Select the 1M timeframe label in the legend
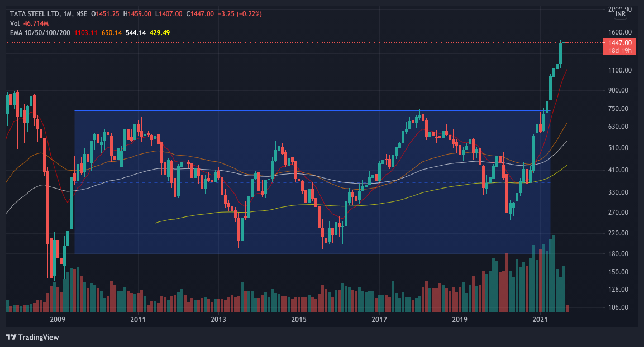The width and height of the screenshot is (644, 347). [68, 14]
